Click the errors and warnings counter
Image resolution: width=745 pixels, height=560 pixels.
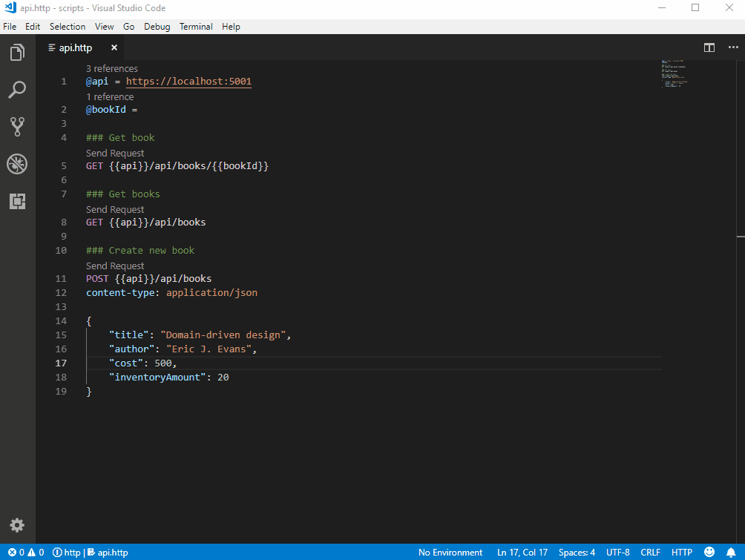(x=26, y=553)
